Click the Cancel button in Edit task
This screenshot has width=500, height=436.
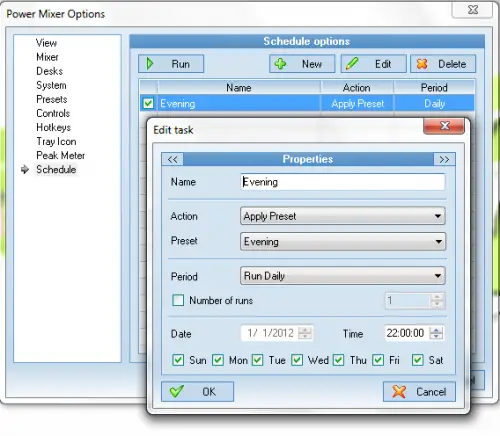click(419, 391)
